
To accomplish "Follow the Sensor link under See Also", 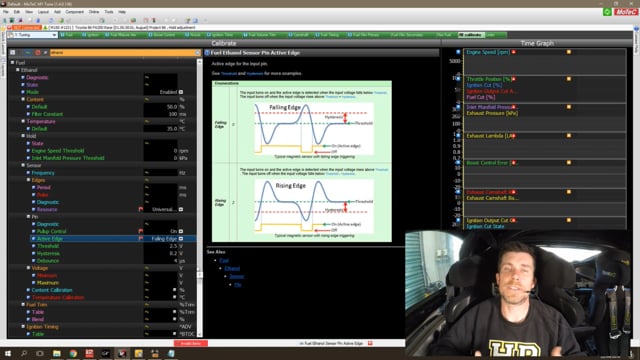I will pos(236,277).
